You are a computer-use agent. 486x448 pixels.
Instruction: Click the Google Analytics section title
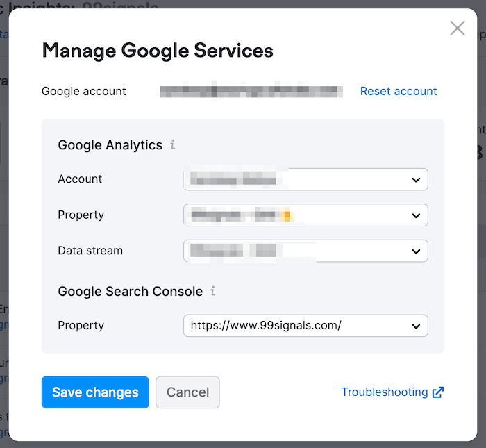click(110, 145)
